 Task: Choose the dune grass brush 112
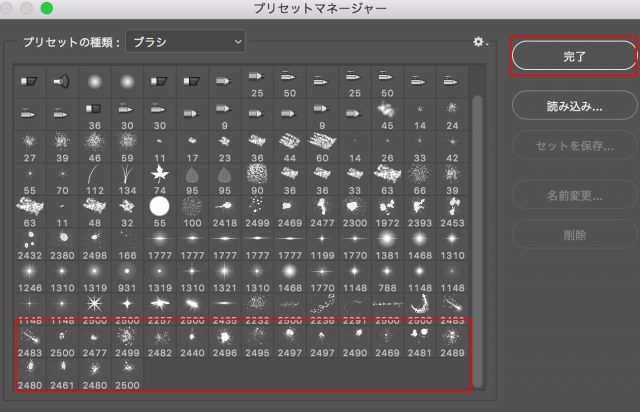pyautogui.click(x=95, y=176)
